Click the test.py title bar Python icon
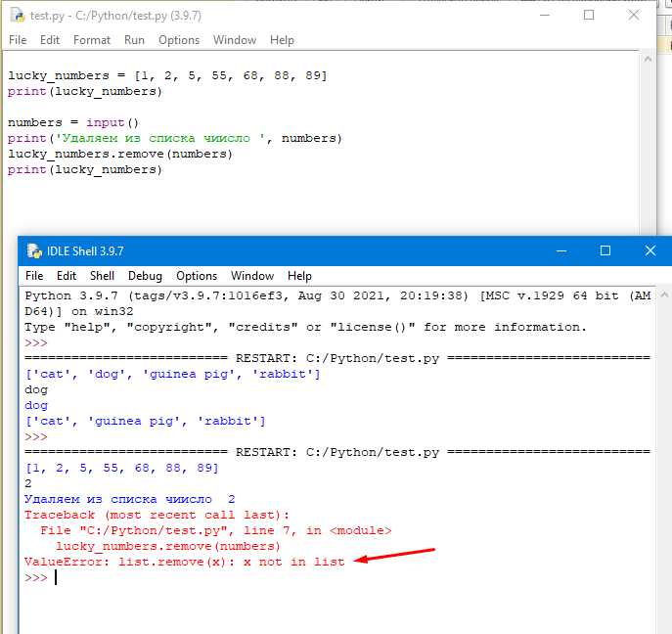The image size is (672, 634). pos(18,16)
